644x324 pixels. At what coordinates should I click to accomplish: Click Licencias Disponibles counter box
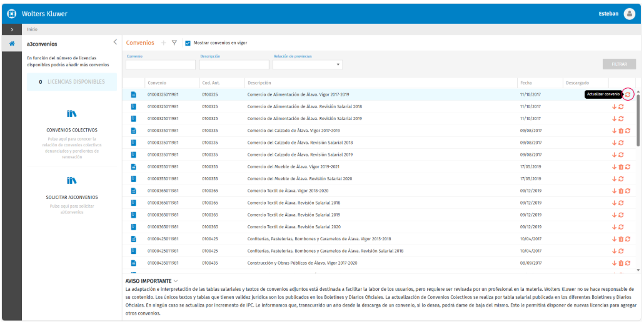[x=72, y=82]
